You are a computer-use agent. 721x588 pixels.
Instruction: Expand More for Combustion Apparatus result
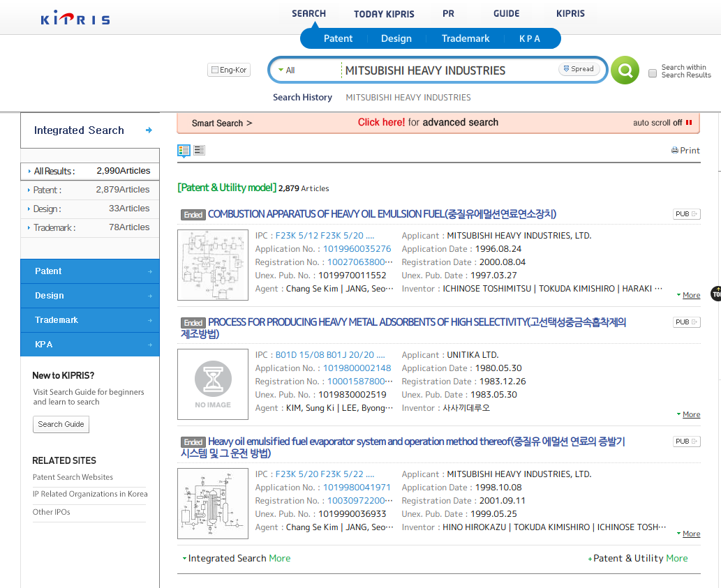tap(688, 295)
